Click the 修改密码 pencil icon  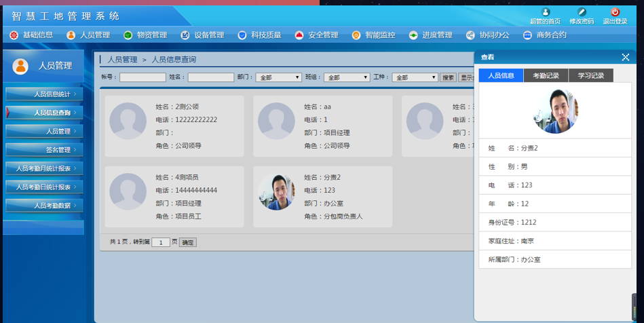tap(582, 12)
